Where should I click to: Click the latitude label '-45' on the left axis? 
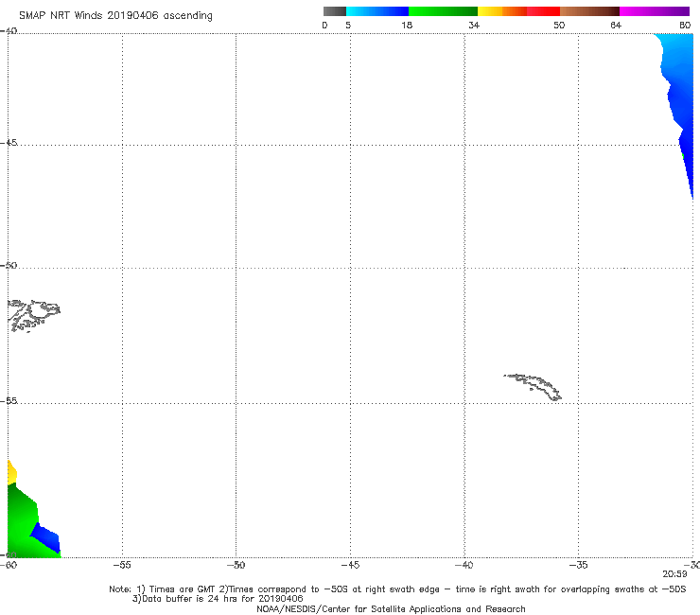click(9, 143)
